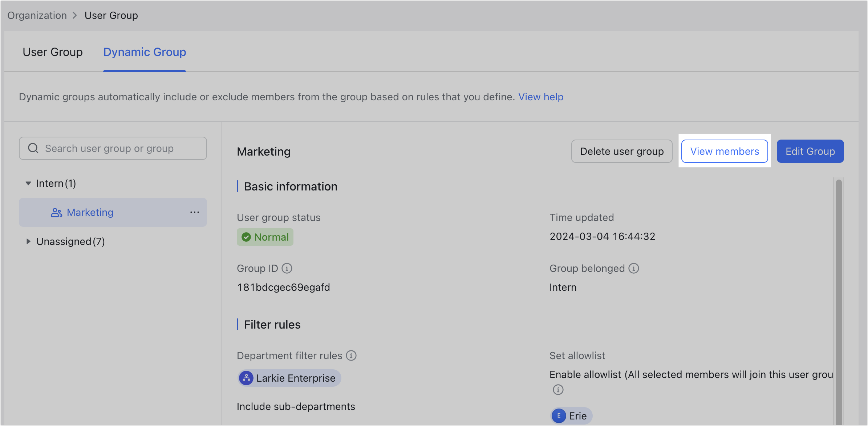The image size is (868, 426).
Task: Click the Department filter rules info icon
Action: [x=351, y=356]
